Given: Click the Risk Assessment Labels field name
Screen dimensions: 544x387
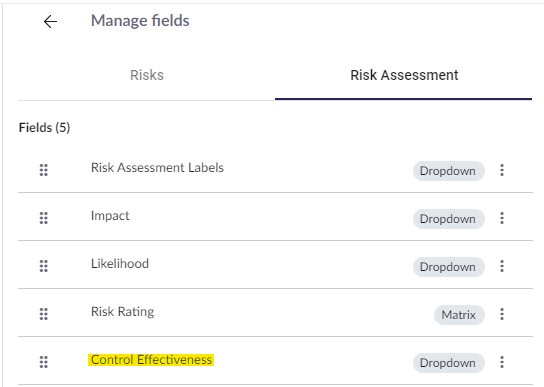Looking at the screenshot, I should click(x=157, y=168).
